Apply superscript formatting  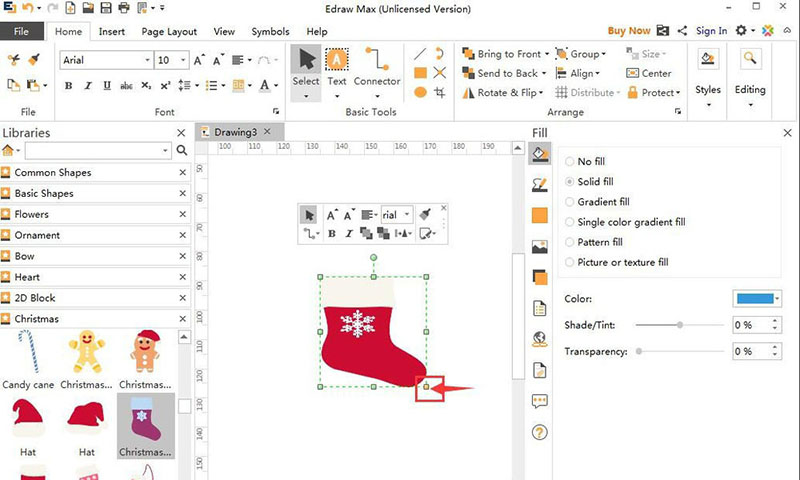tap(165, 86)
